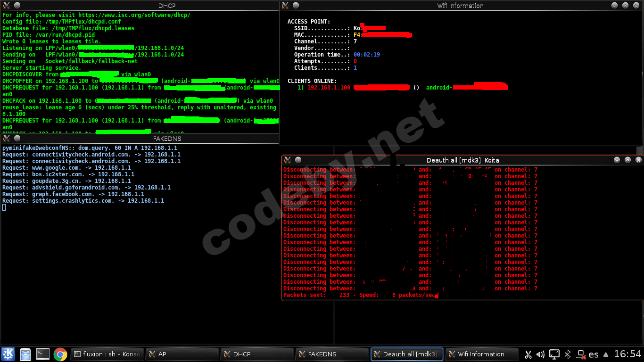Toggle on-all-desktops for the Wifi Information window
The height and width of the screenshot is (362, 644).
(x=296, y=5)
